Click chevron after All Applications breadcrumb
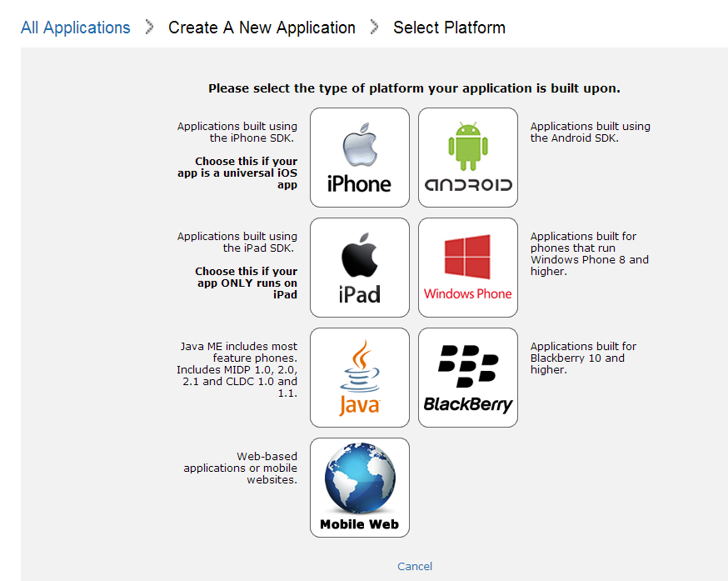This screenshot has width=728, height=581. pos(150,28)
